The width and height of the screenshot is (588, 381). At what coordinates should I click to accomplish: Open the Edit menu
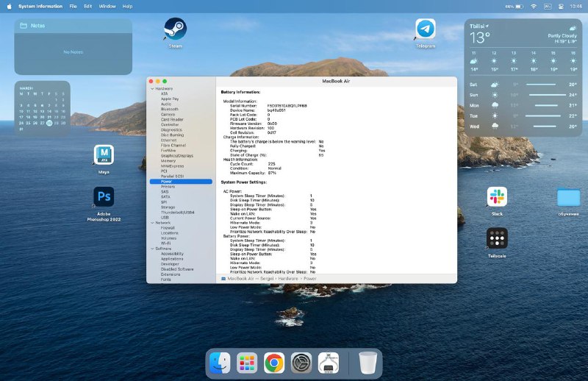[x=87, y=7]
